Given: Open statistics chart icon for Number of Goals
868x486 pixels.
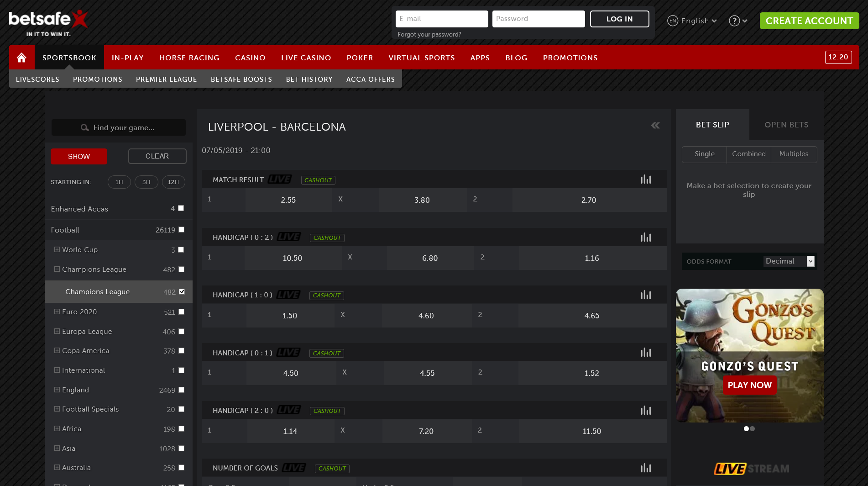Looking at the screenshot, I should click(646, 468).
